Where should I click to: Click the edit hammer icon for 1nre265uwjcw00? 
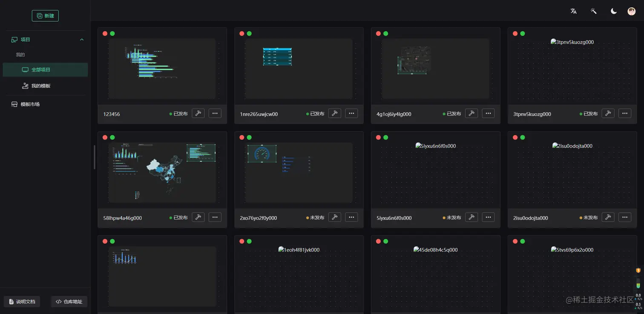click(335, 113)
